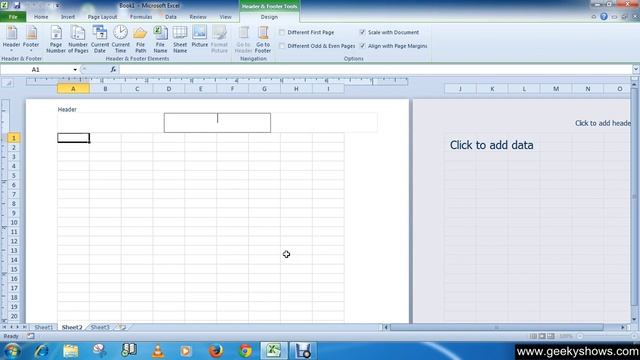Insert Page Number element
640x360 pixels.
56,39
